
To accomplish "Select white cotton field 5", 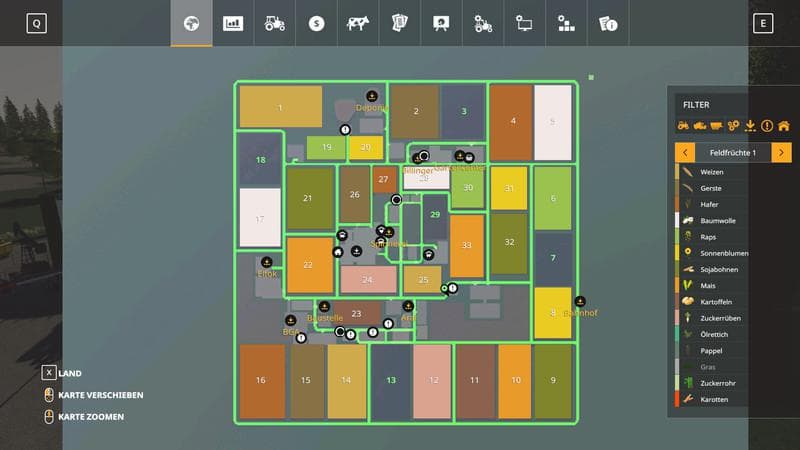I will tap(553, 122).
